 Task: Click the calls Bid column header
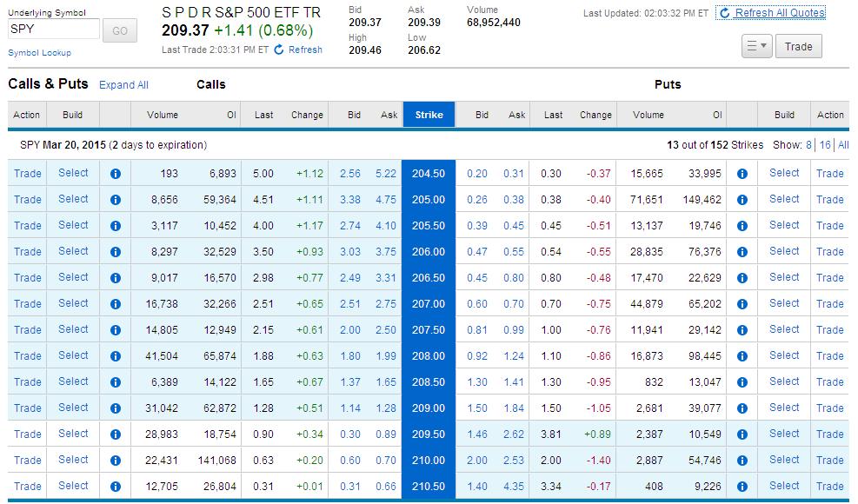[354, 115]
